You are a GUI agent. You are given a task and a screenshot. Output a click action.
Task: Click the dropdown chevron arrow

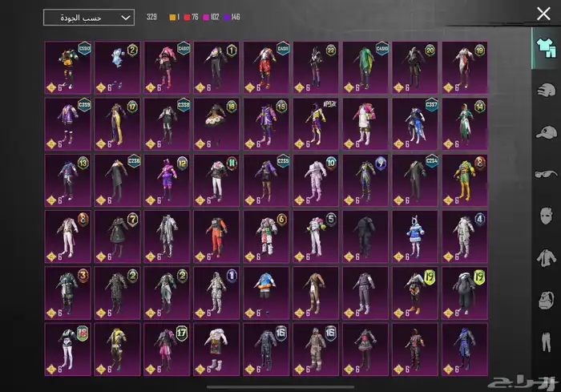click(125, 17)
